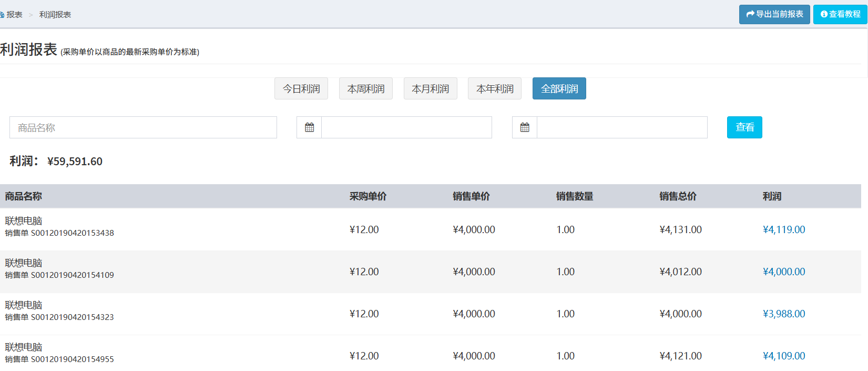Click the end date calendar icon
The height and width of the screenshot is (371, 868).
point(525,127)
